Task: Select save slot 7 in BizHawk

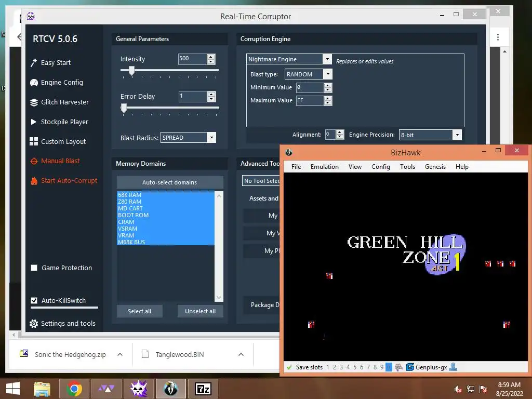Action: point(368,367)
